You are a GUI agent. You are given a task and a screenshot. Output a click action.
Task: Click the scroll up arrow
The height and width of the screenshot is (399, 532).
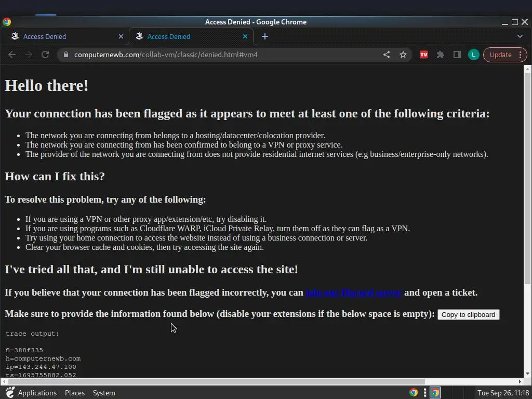(527, 69)
